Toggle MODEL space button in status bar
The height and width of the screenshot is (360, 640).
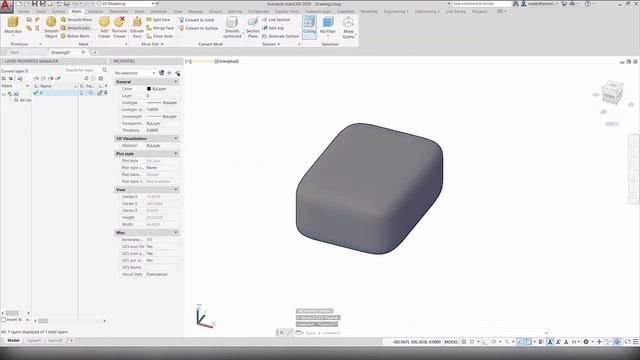coord(451,342)
